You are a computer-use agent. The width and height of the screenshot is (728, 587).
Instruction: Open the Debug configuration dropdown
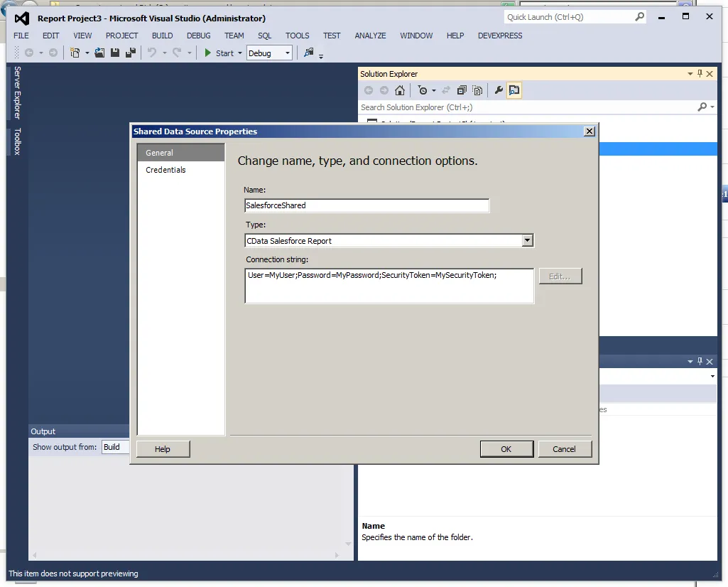pyautogui.click(x=268, y=53)
